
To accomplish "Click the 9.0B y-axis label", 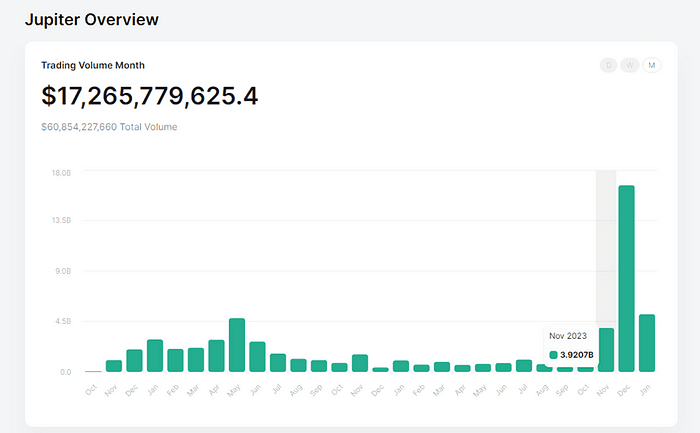I will pyautogui.click(x=63, y=271).
